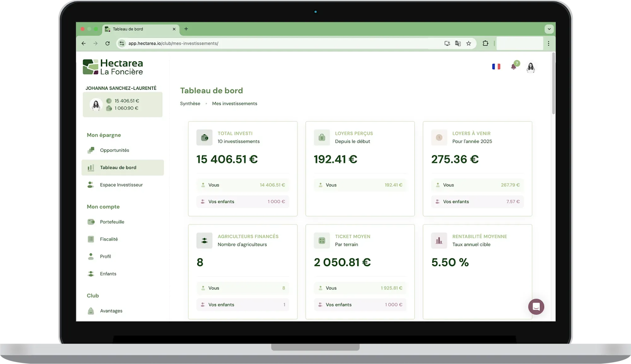Viewport: 631px width, 364px height.
Task: Reload the page with browser refresh
Action: click(x=107, y=43)
